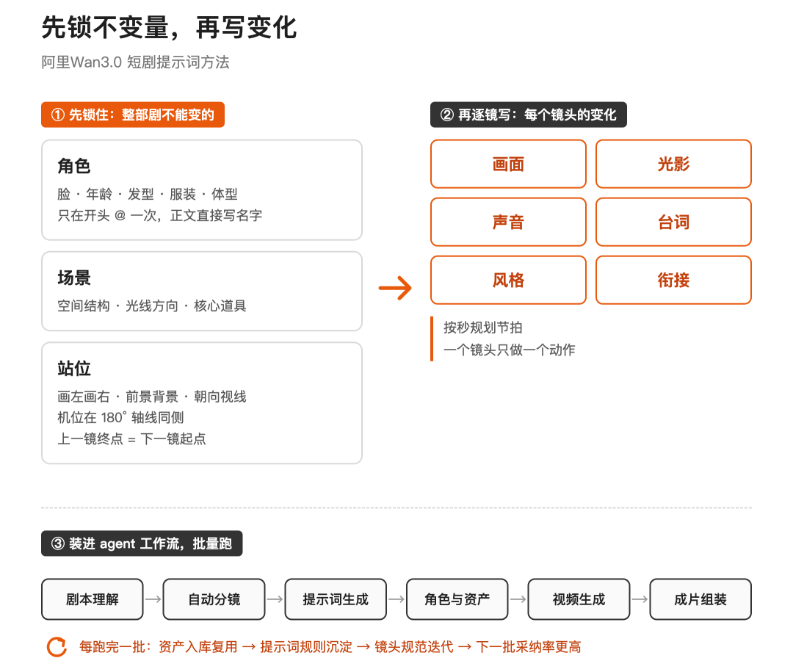Image resolution: width=793 pixels, height=672 pixels.
Task: Click the 角色与资产 workflow step
Action: point(457,599)
